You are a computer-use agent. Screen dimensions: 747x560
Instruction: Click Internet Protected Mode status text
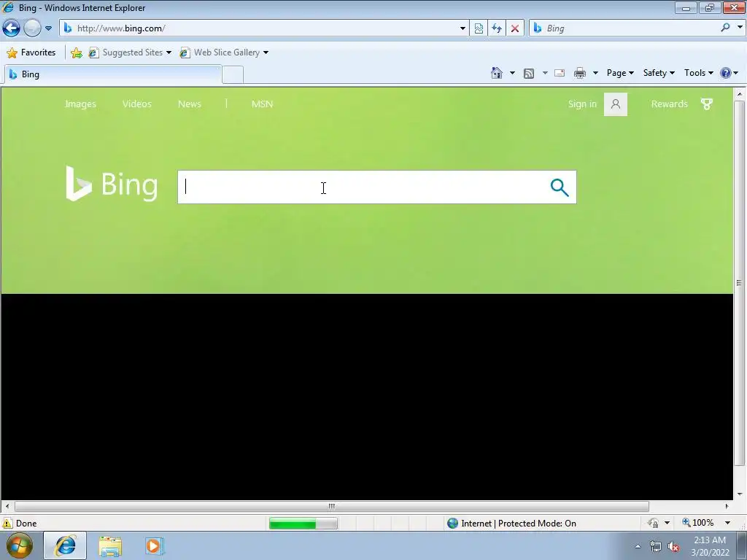(x=519, y=524)
